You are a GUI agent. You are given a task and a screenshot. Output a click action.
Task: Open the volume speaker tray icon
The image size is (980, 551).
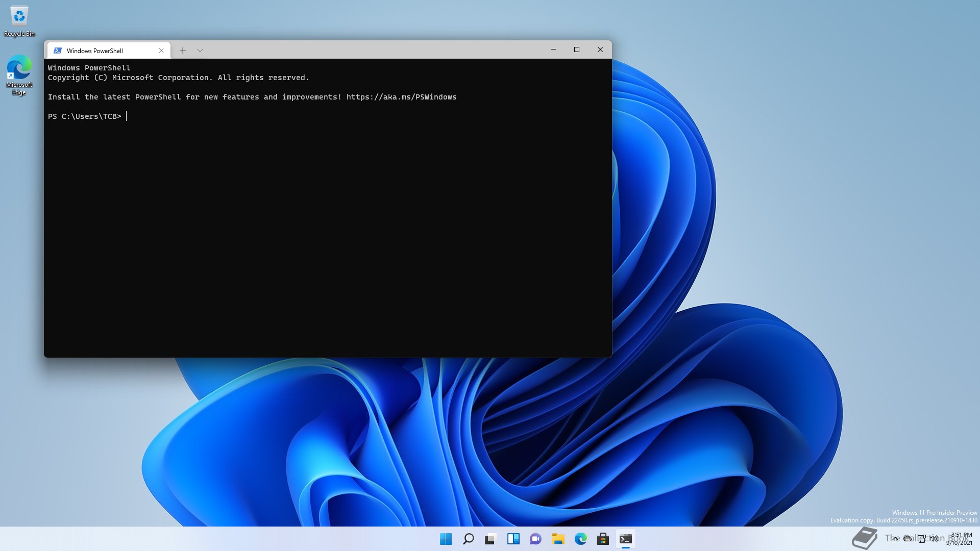click(x=934, y=539)
